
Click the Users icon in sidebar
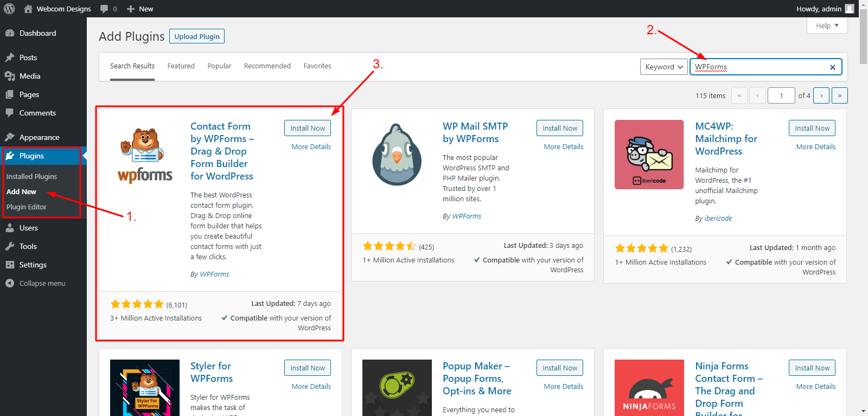10,228
